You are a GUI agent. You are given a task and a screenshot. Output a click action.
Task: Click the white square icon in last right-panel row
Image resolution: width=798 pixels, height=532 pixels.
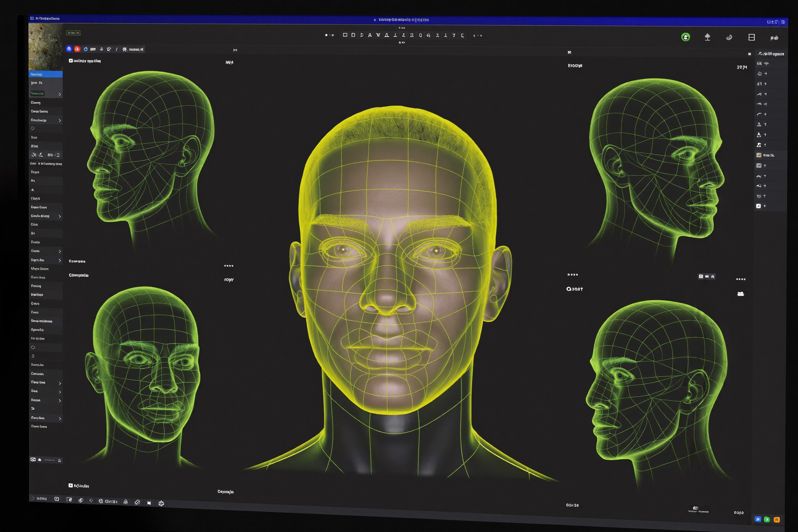758,206
